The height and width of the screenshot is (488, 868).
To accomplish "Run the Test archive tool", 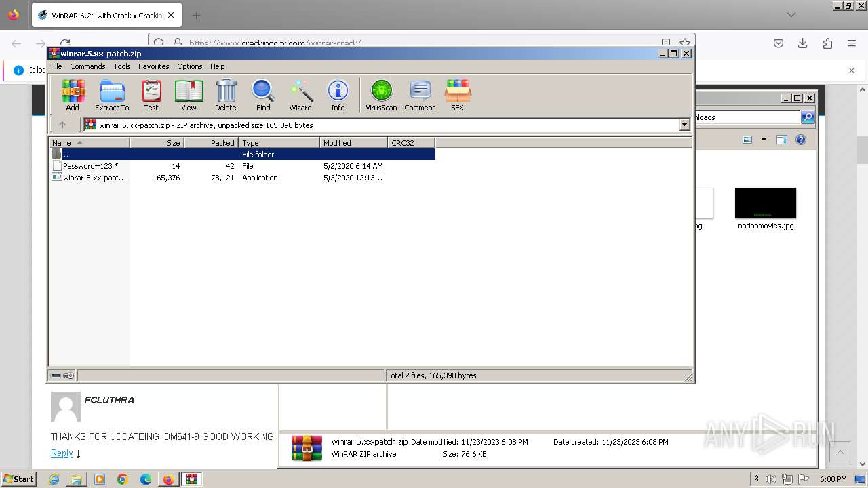I will (x=151, y=95).
